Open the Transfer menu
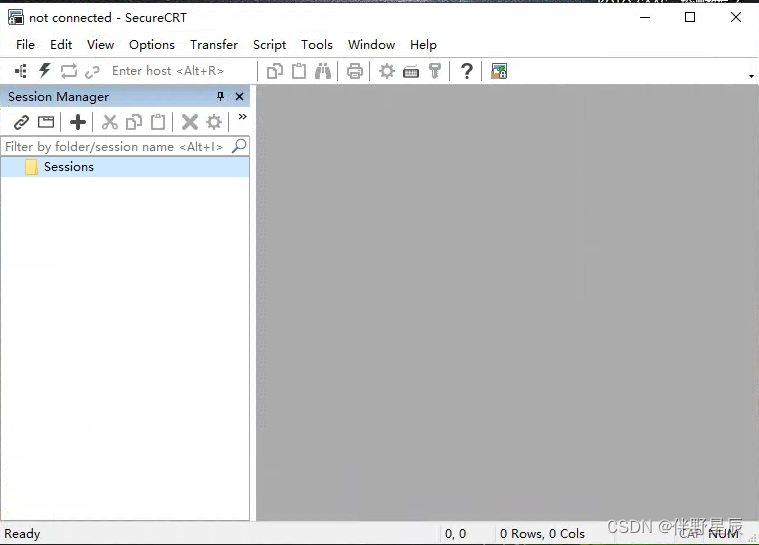Viewport: 759px width, 545px height. 214,45
